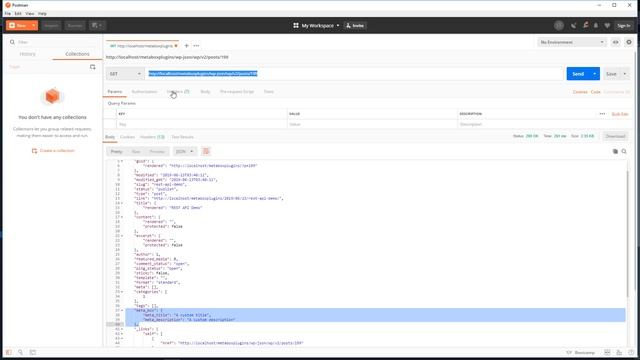640x360 pixels.
Task: Select the response Body tab
Action: (110, 137)
